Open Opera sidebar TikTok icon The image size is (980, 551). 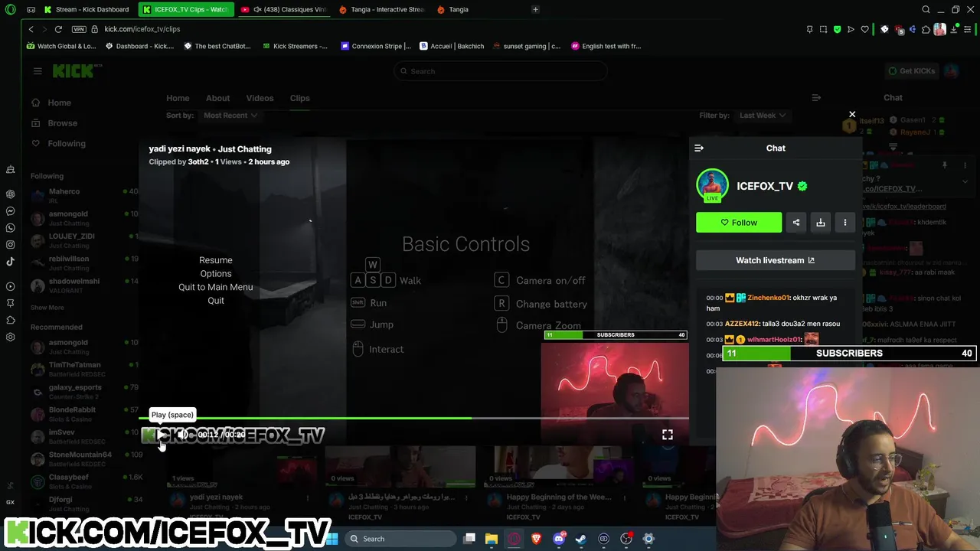pyautogui.click(x=10, y=262)
